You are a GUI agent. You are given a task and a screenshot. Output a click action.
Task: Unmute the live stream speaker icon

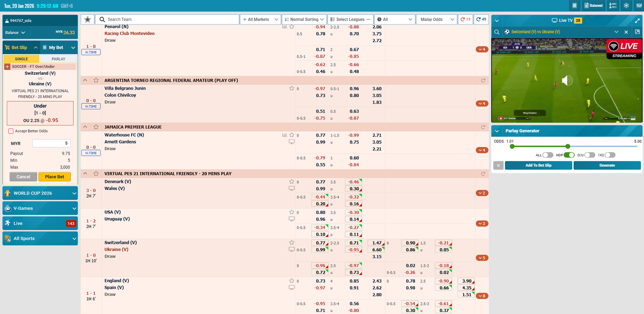click(567, 80)
